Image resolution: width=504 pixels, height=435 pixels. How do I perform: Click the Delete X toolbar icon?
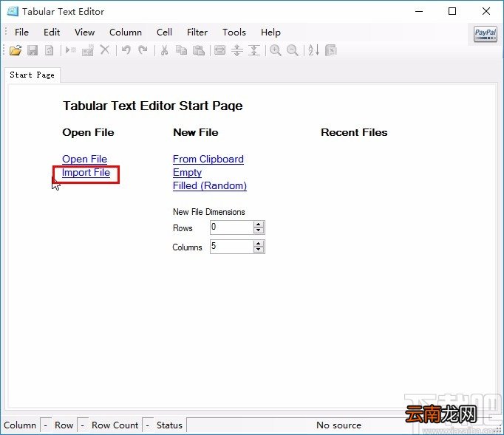[105, 50]
